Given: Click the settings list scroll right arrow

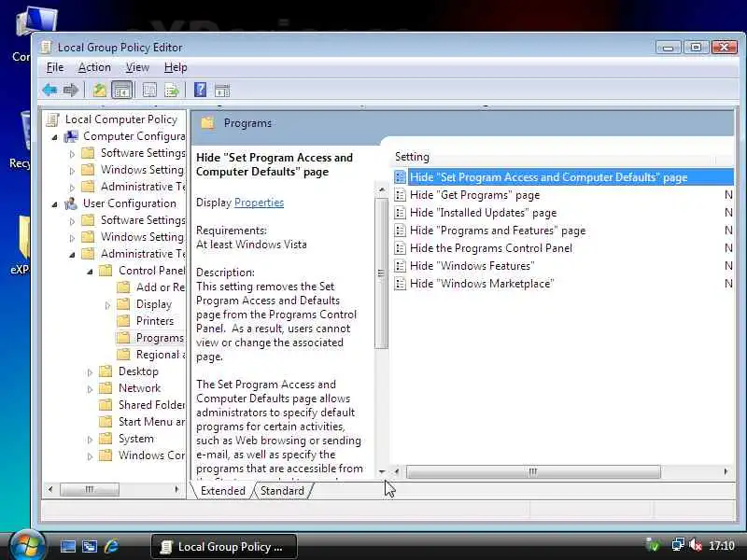Looking at the screenshot, I should pos(726,472).
